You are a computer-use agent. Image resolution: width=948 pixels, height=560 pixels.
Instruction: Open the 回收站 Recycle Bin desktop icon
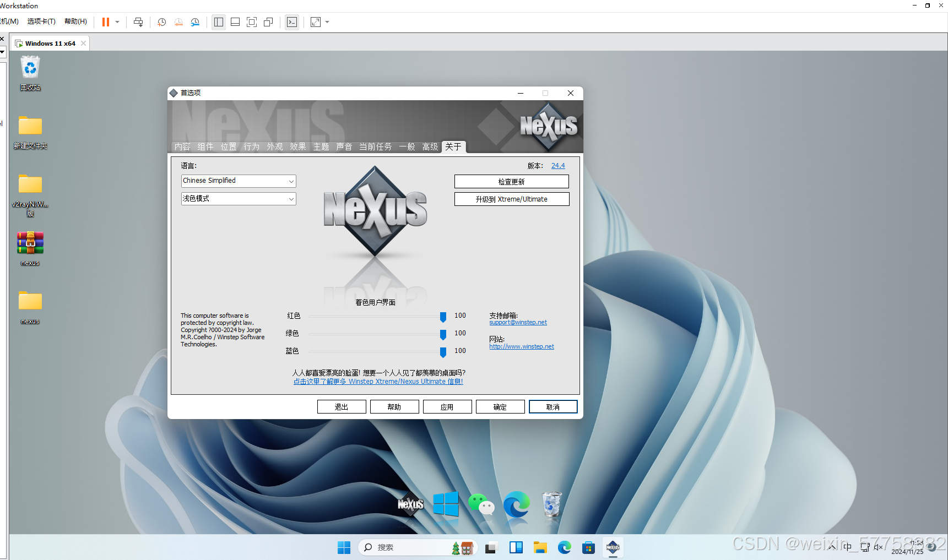(30, 73)
